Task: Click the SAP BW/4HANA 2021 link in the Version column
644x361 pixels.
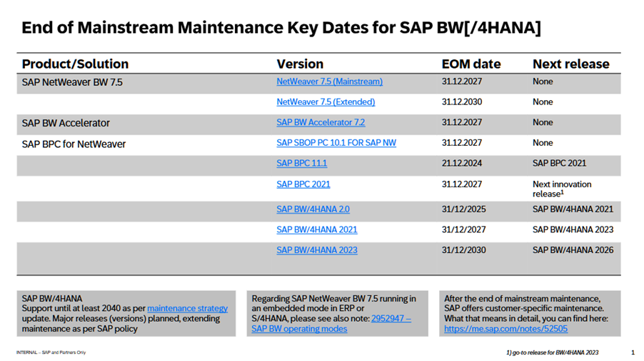Action: coord(316,229)
